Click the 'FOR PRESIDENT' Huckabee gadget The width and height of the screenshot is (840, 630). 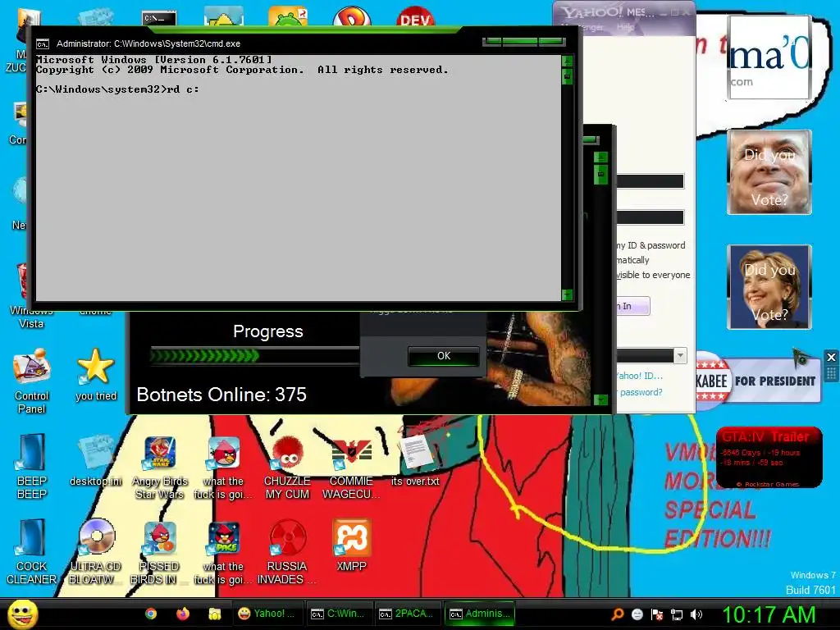tap(759, 381)
